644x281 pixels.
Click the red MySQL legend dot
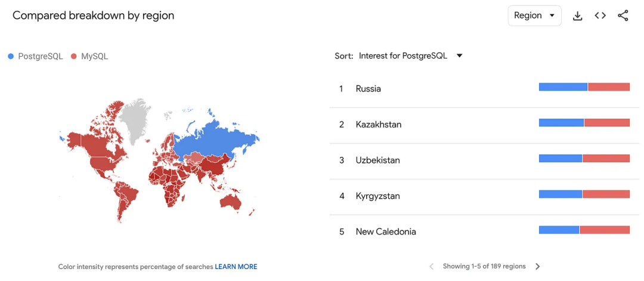click(74, 57)
